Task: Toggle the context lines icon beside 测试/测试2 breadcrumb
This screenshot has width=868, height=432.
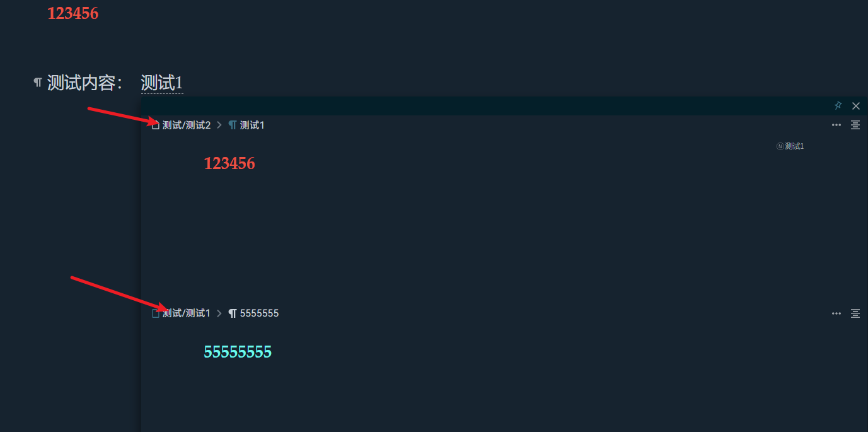Action: pos(855,125)
